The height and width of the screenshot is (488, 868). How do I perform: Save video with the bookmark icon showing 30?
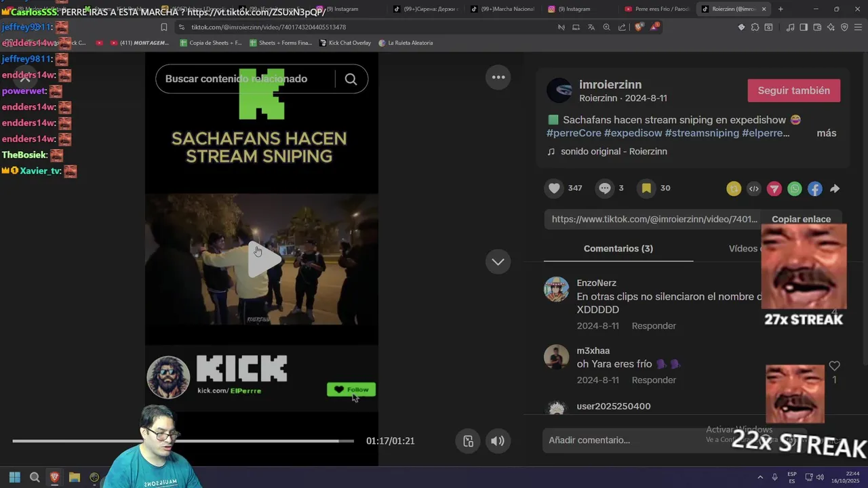click(646, 188)
